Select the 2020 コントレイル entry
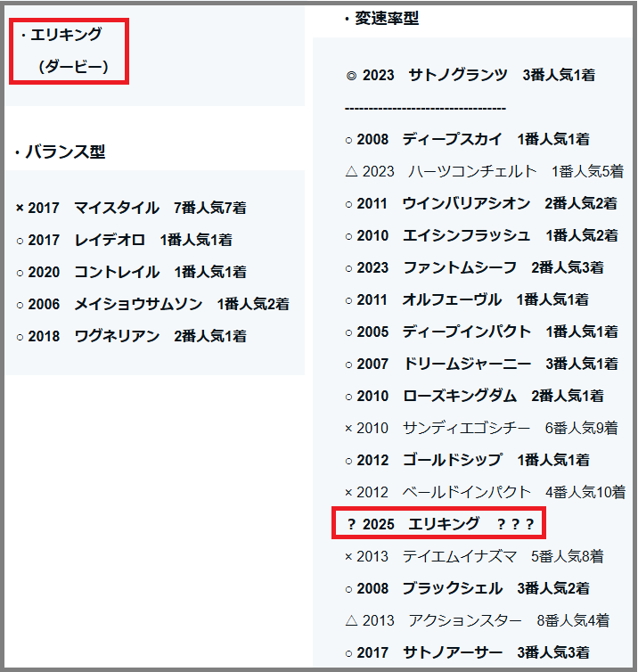The image size is (638, 672). pos(131,272)
